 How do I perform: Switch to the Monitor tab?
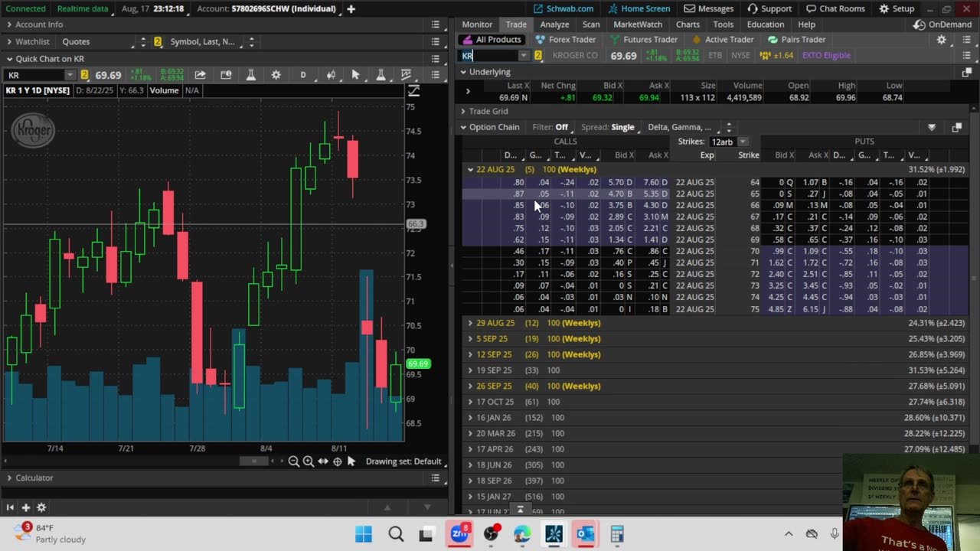pyautogui.click(x=477, y=24)
